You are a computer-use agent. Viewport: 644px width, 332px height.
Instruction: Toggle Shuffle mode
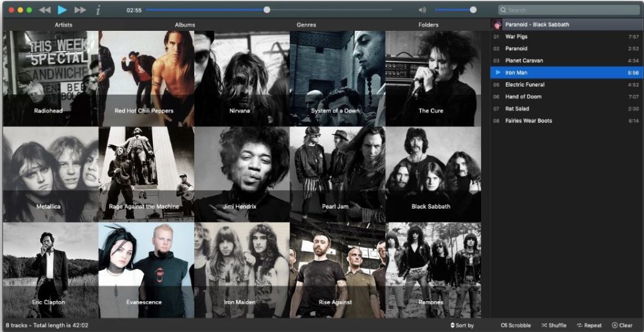tap(553, 326)
